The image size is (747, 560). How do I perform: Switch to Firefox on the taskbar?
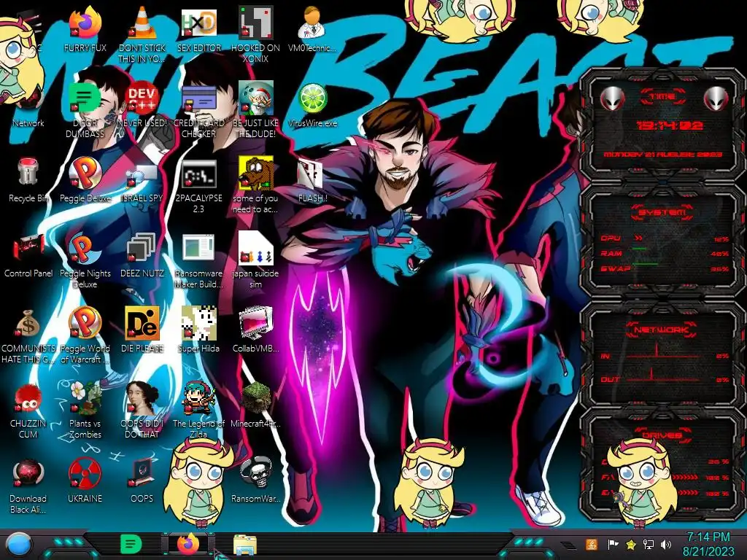click(x=188, y=544)
